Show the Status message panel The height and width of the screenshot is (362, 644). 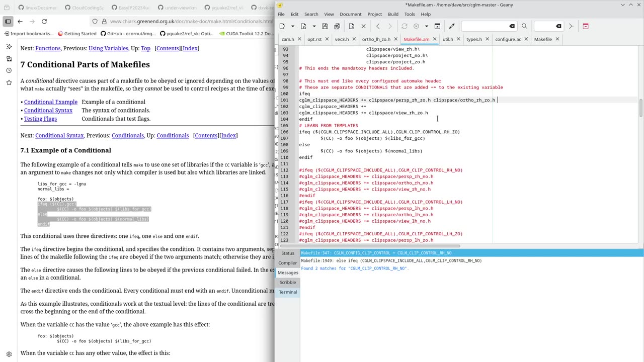(x=288, y=253)
